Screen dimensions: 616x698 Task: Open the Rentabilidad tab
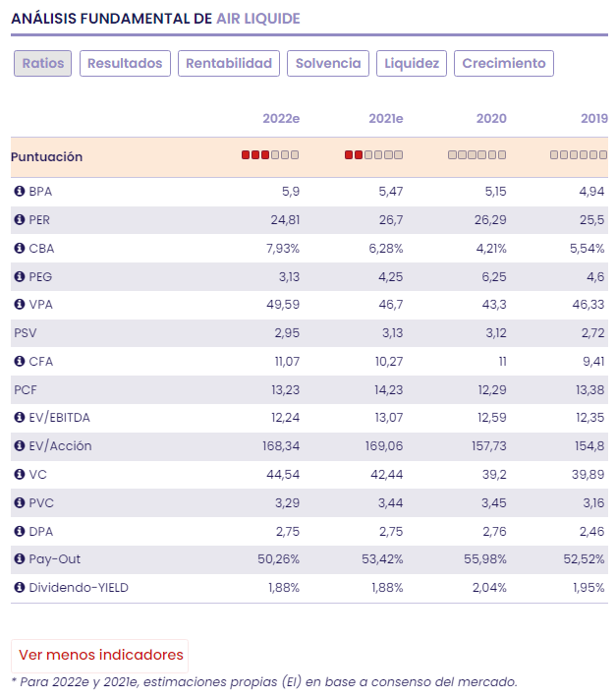pos(229,64)
